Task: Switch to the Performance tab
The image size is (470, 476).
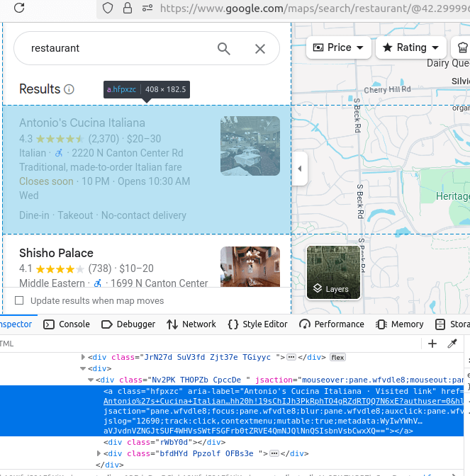Action: [332, 324]
